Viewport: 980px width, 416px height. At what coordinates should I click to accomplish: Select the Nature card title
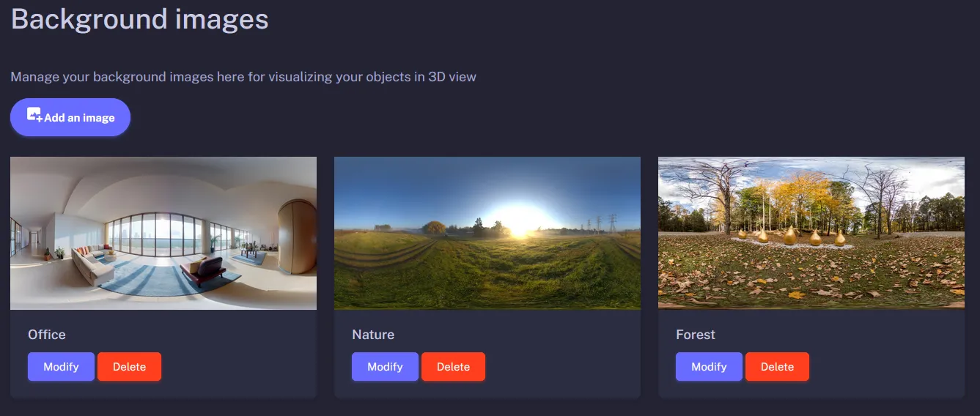coord(373,335)
